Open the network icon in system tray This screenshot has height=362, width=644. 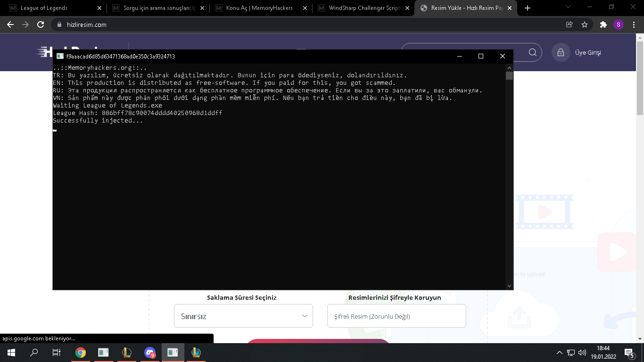click(571, 353)
